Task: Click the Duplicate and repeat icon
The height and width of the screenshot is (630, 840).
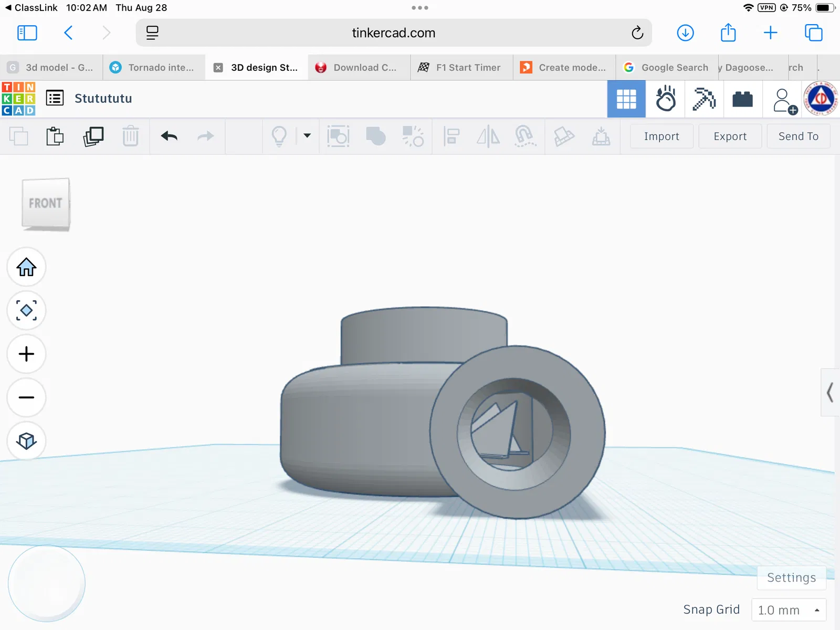Action: pos(93,136)
